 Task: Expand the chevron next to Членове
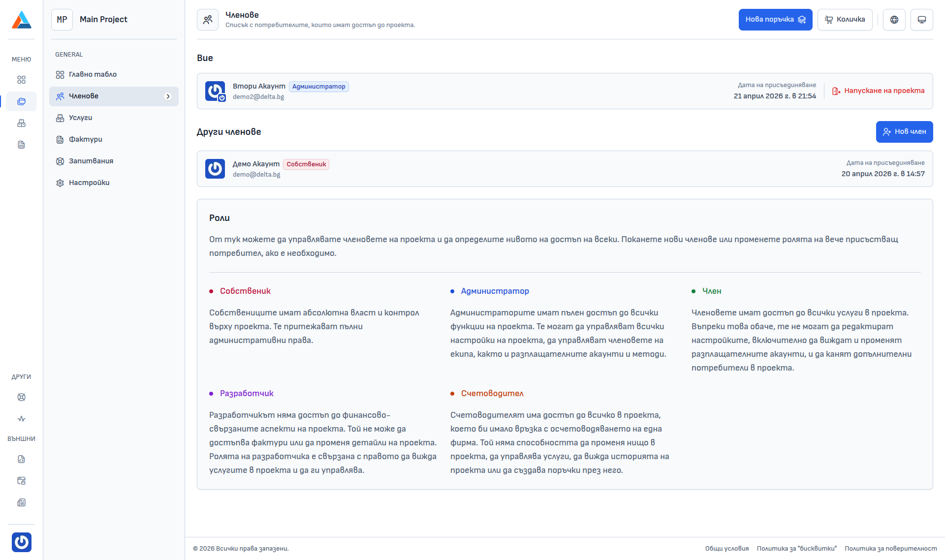(168, 96)
